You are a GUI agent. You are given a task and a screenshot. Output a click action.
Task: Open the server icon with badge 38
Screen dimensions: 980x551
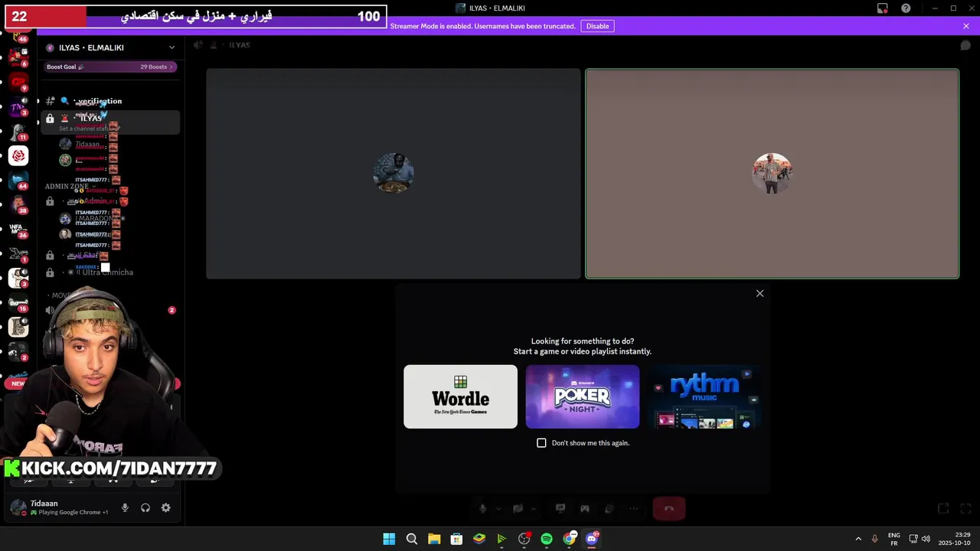point(18,205)
